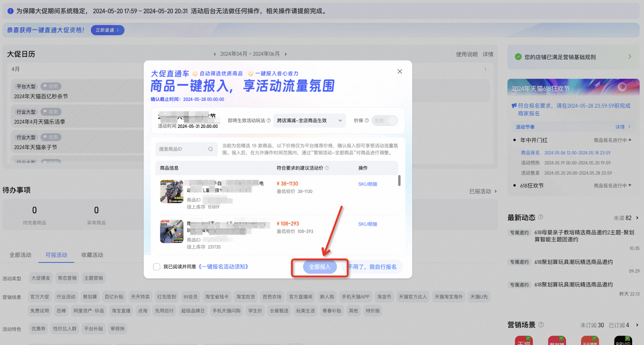The width and height of the screenshot is (644, 345).
Task: Click the green check icon for 营销基础规则
Action: [x=518, y=57]
